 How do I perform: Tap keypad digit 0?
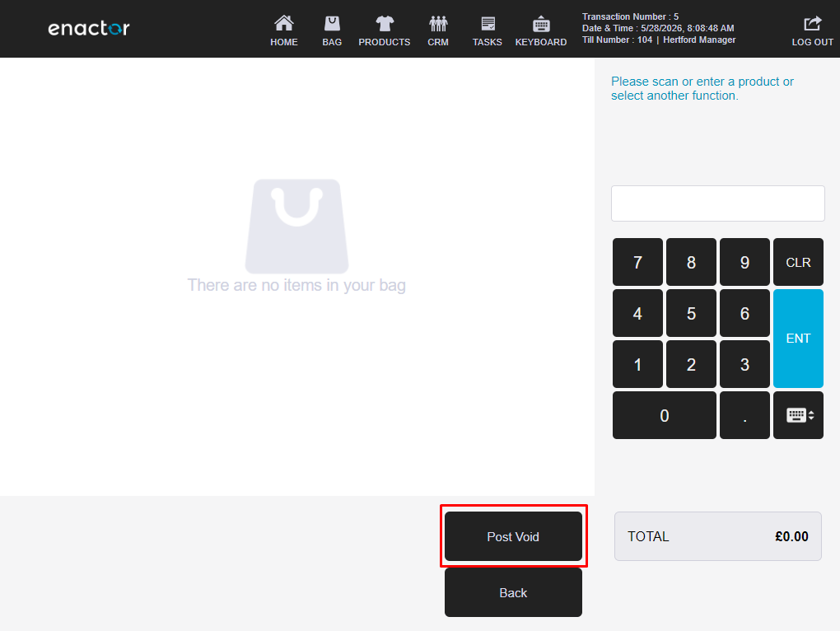point(665,415)
